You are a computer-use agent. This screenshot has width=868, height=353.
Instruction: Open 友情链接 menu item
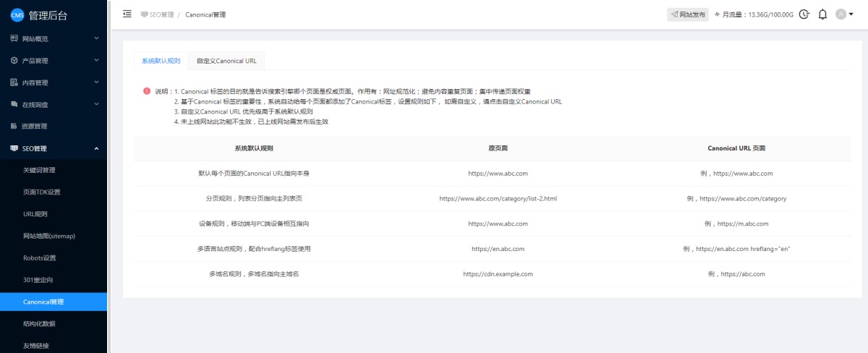pos(54,346)
